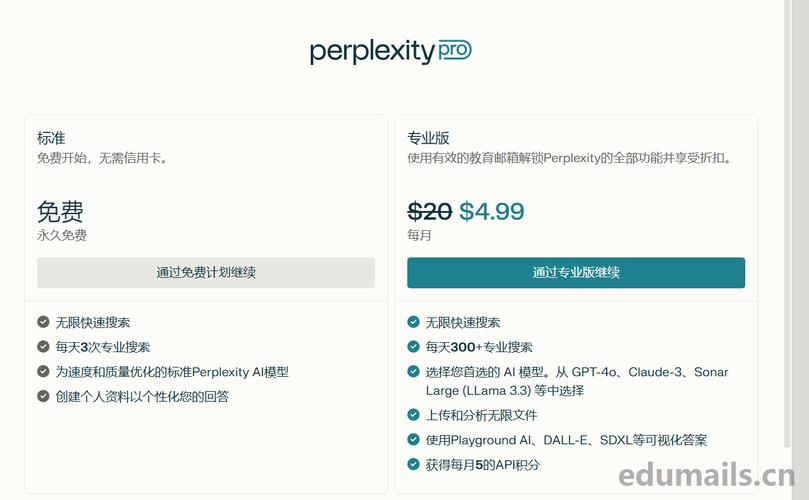This screenshot has width=809, height=500.
Task: Click checkmark icon next to 每天3次专业搜索
Action: (43, 346)
